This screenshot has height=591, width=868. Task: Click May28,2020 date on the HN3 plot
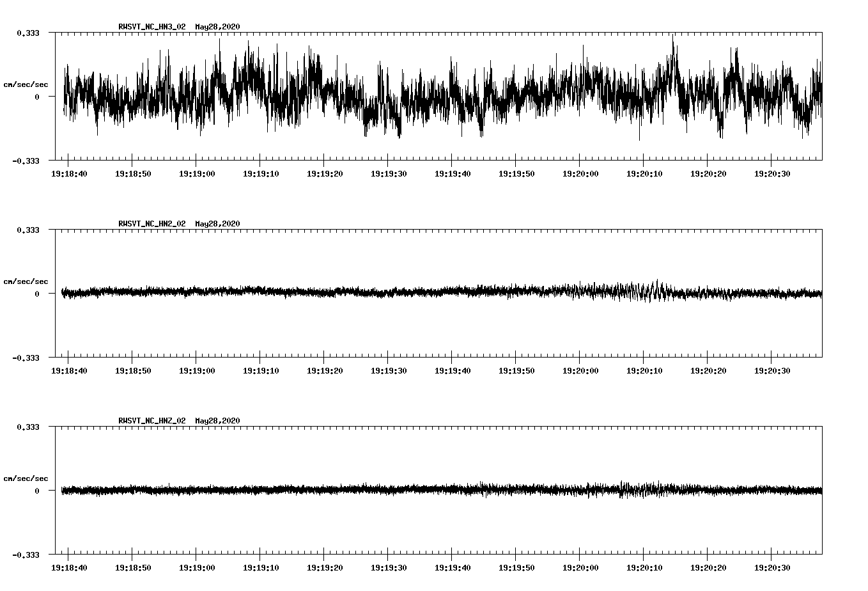217,27
